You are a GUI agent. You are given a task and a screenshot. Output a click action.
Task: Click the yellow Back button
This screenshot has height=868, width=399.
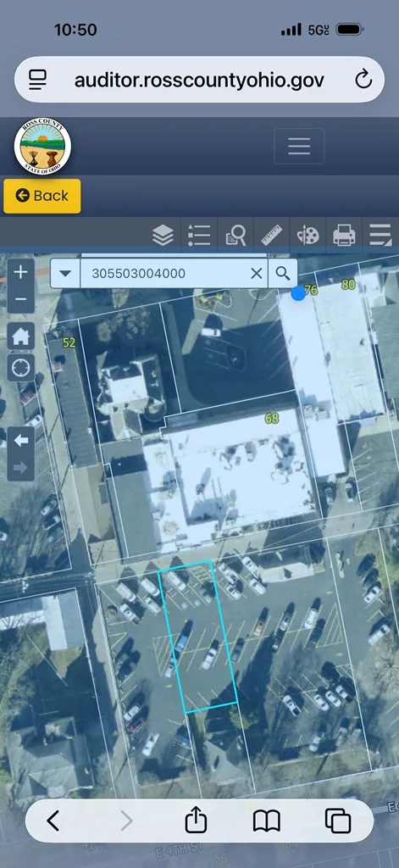pos(42,196)
